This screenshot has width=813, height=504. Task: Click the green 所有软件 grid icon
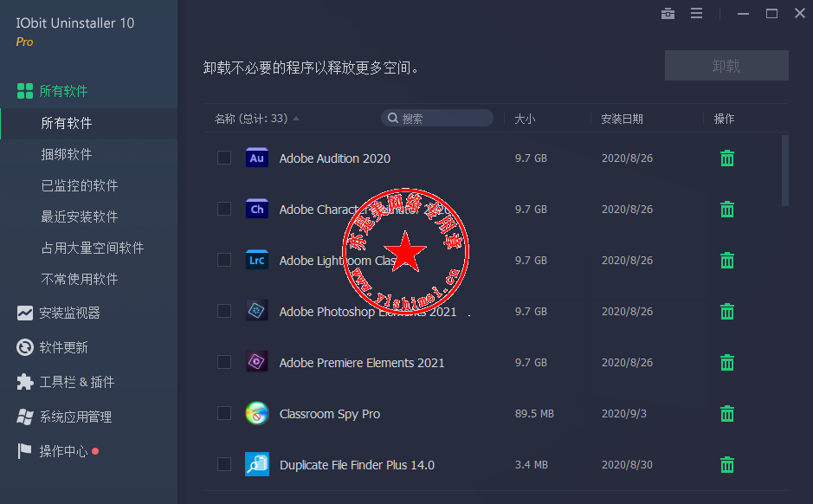point(25,91)
